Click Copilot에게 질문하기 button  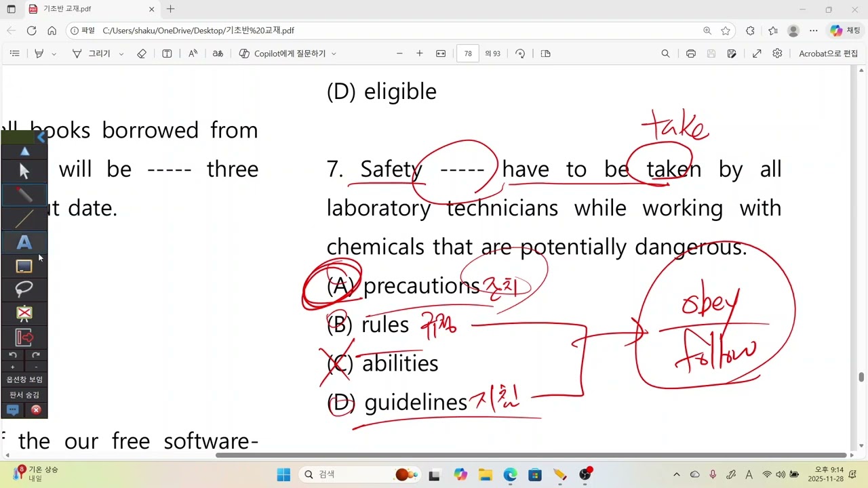[283, 54]
